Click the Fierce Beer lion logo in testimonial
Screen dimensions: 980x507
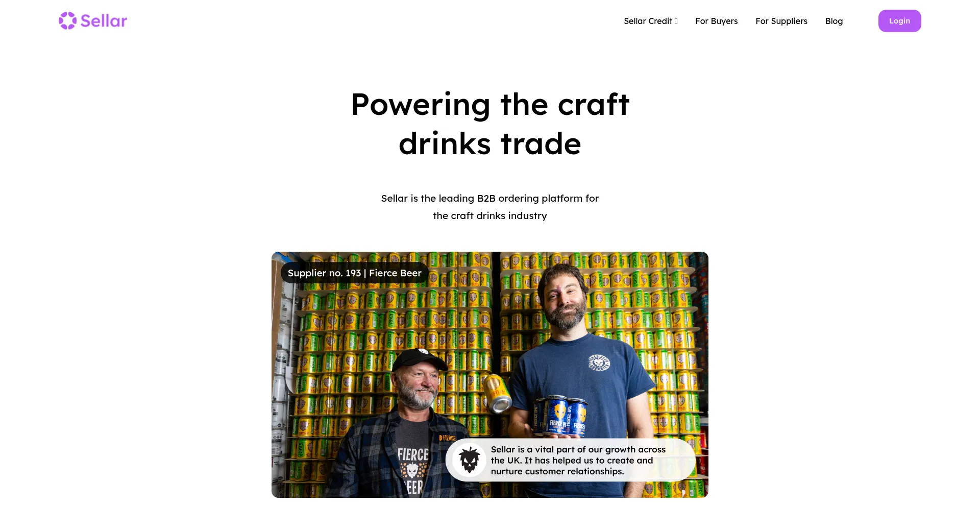[469, 460]
